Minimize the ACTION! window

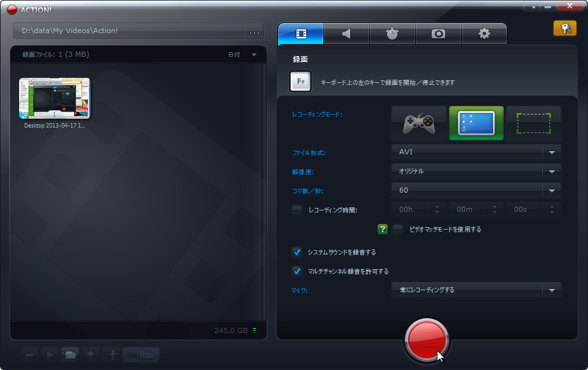(x=548, y=6)
